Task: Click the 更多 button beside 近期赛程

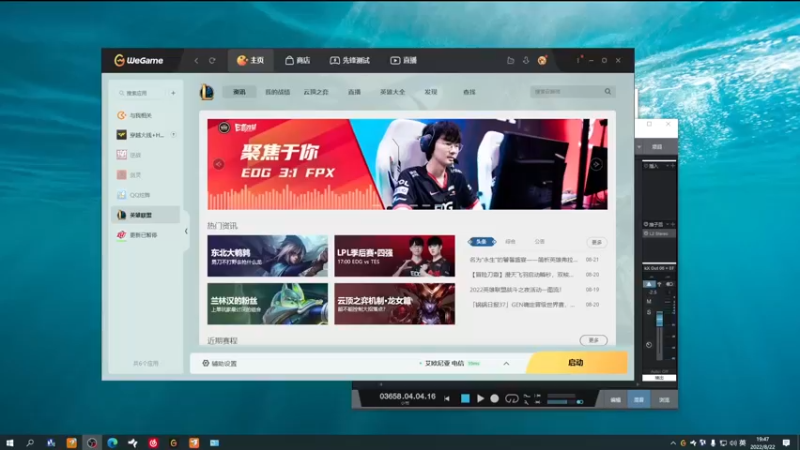Action: [x=593, y=340]
